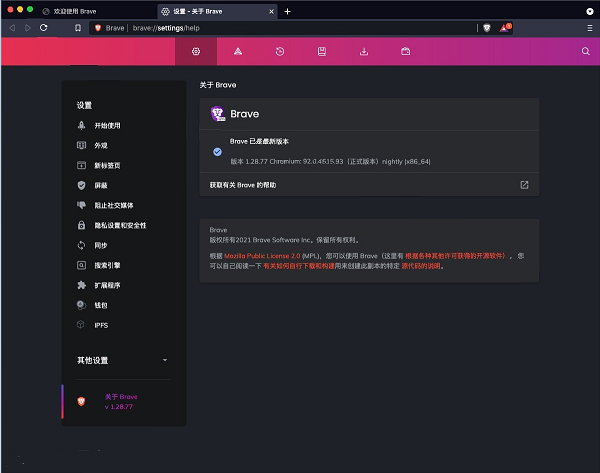Screen dimensions: 600x473
Task: Click the Brave Shields lion icon in address bar
Action: click(x=487, y=28)
